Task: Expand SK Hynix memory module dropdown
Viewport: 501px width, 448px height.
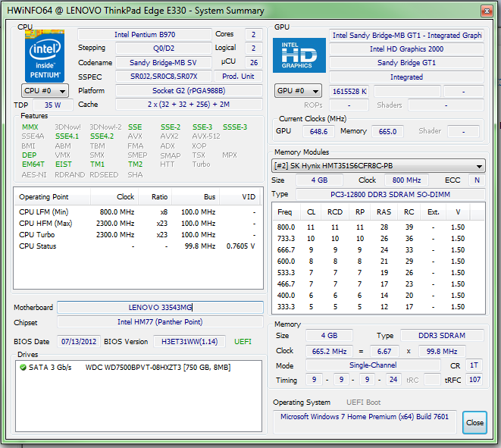Action: click(378, 166)
